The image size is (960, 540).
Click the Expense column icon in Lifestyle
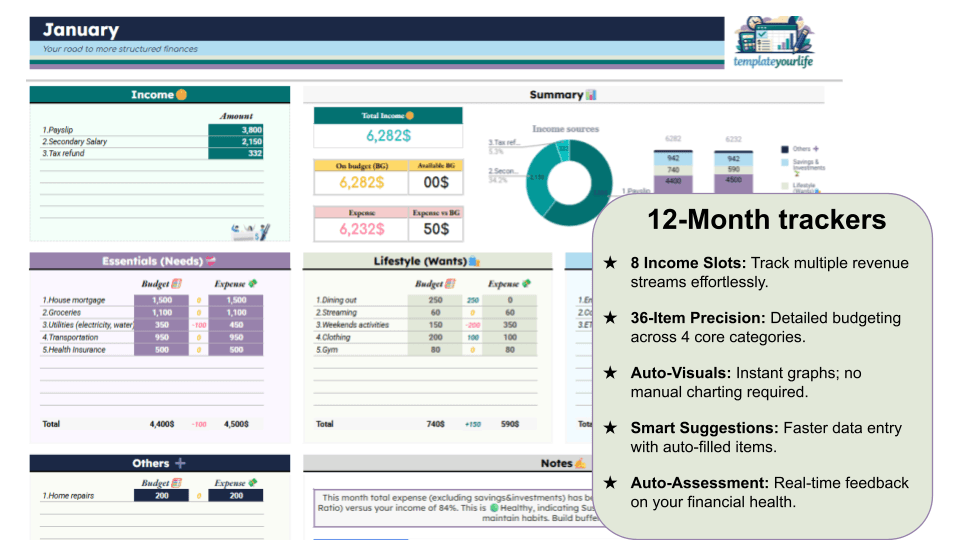527,283
